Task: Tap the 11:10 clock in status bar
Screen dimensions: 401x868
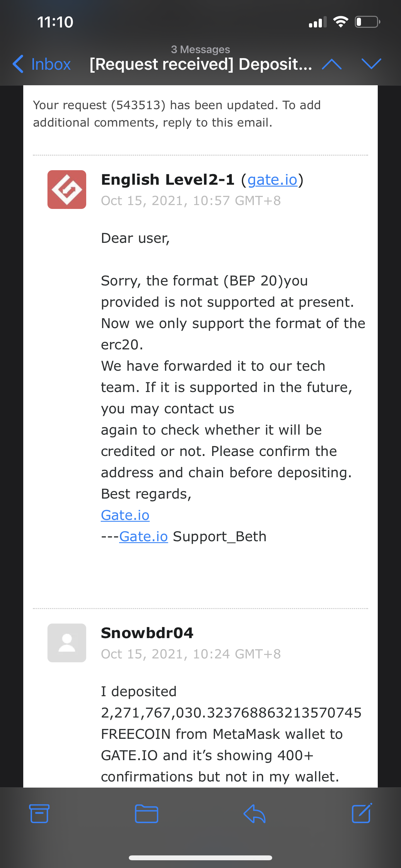Action: coord(55,22)
